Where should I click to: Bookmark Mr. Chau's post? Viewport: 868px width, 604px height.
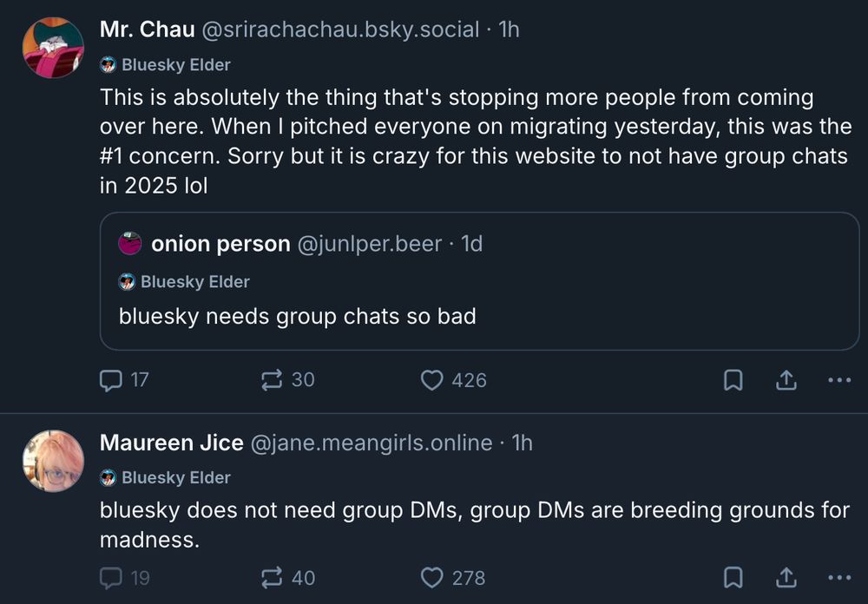pyautogui.click(x=733, y=380)
